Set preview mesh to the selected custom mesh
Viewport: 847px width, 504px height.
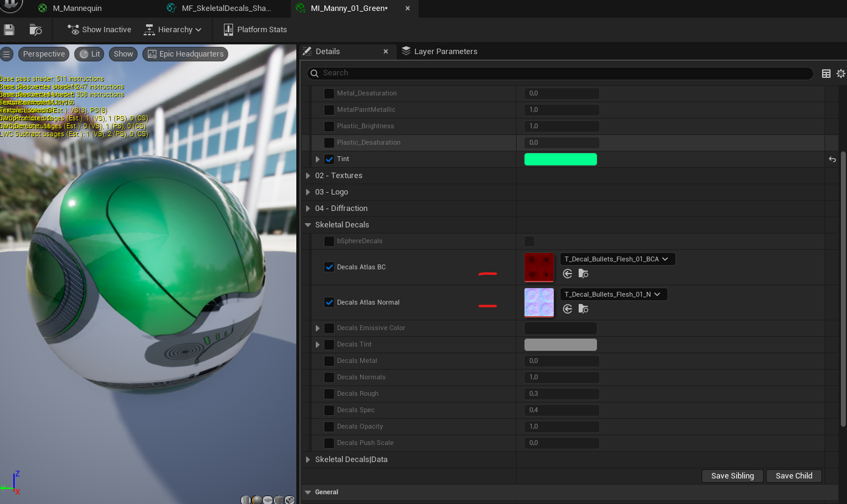tap(290, 500)
